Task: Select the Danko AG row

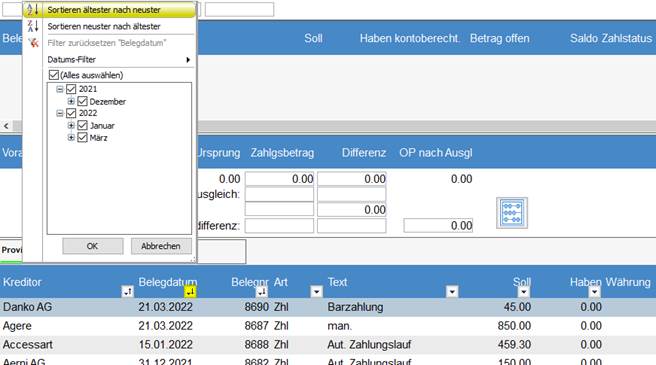Action: (328, 307)
